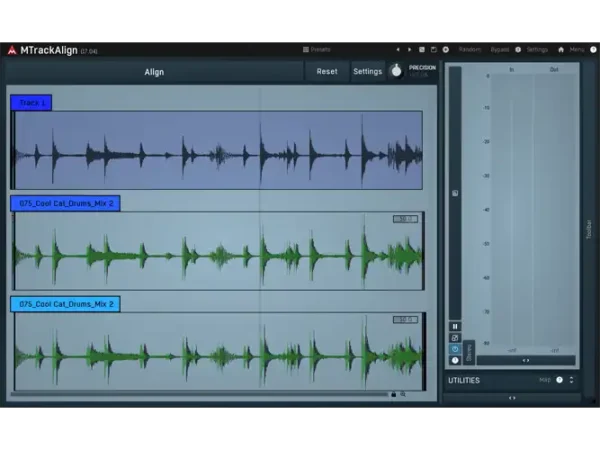
Task: Toggle the Stereo meter tab
Action: coord(469,352)
